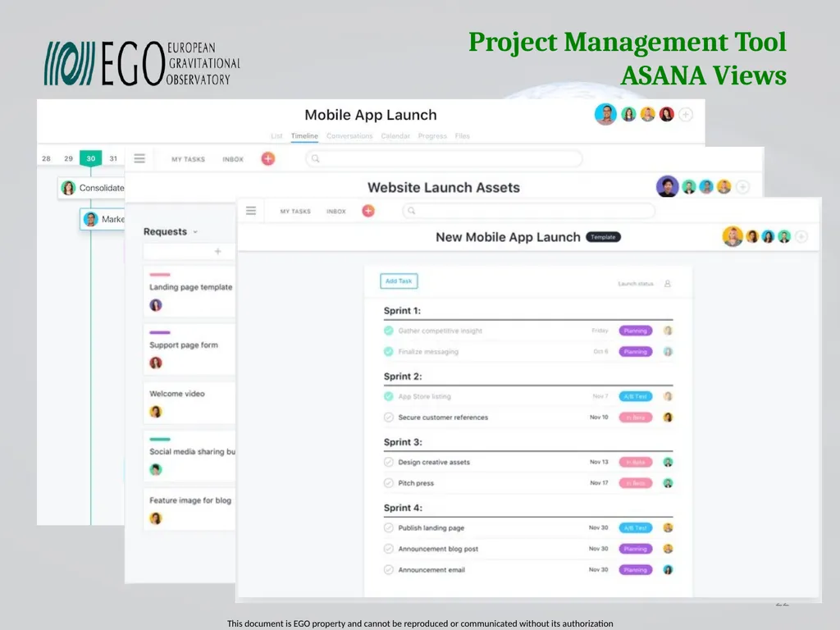Image resolution: width=840 pixels, height=630 pixels.
Task: Click assignee avatar on Secure customer references row
Action: [x=668, y=418]
